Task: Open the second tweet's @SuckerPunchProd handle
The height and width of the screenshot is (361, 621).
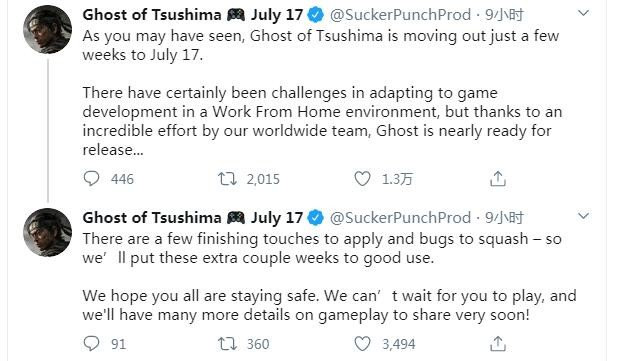Action: coord(400,218)
